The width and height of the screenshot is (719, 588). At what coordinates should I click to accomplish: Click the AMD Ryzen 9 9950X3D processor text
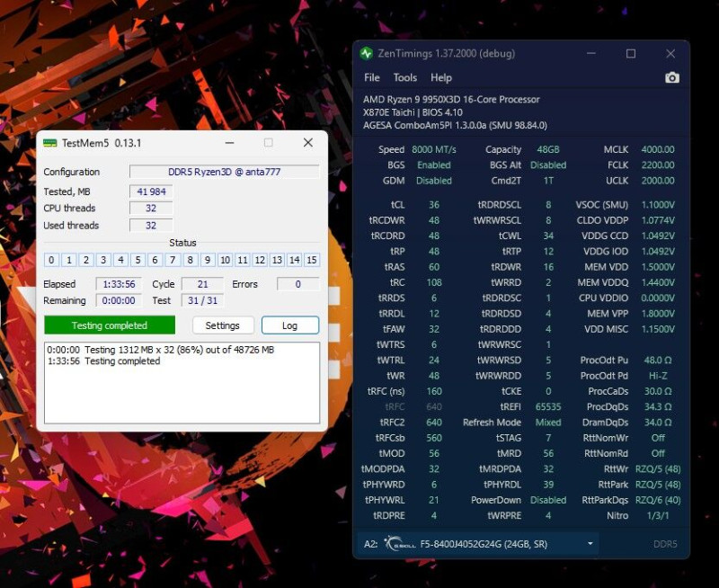(x=451, y=99)
